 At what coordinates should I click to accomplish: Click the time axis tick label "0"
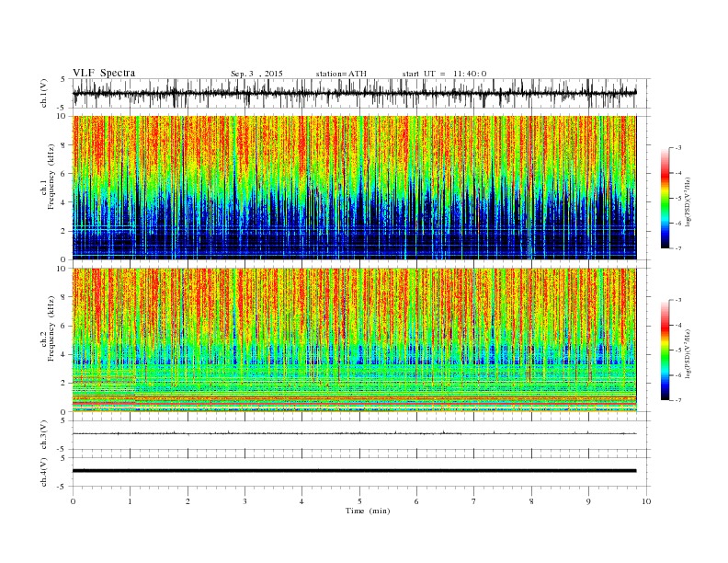point(73,501)
